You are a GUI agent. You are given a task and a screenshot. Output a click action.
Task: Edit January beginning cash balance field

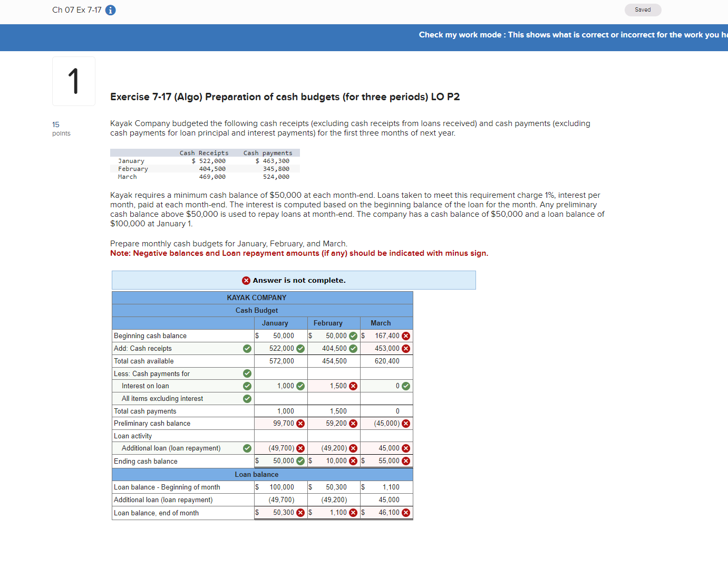pyautogui.click(x=281, y=336)
